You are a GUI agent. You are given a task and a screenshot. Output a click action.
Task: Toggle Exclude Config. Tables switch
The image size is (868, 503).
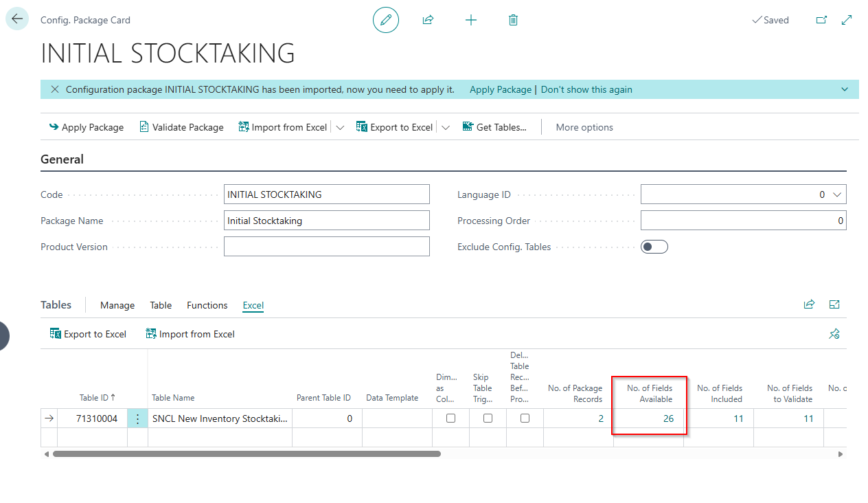point(654,247)
